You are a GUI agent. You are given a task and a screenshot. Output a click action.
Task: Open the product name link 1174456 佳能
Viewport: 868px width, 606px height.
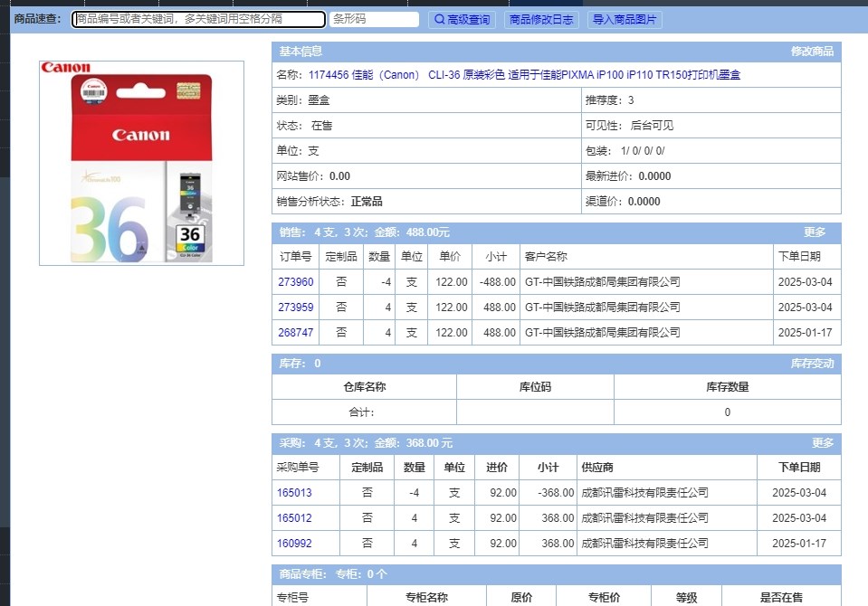tap(524, 75)
